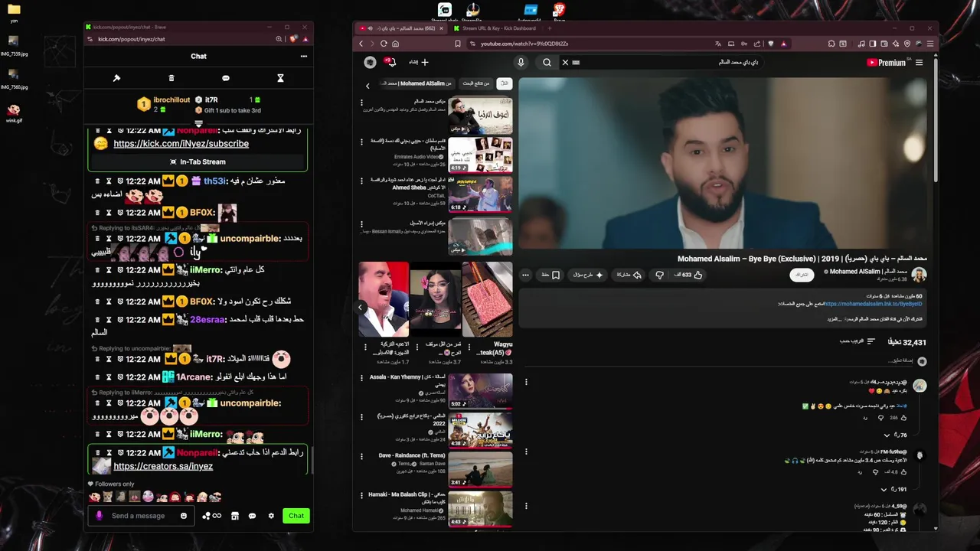Dislike the Bye Bye video
This screenshot has width=980, height=551.
(659, 275)
